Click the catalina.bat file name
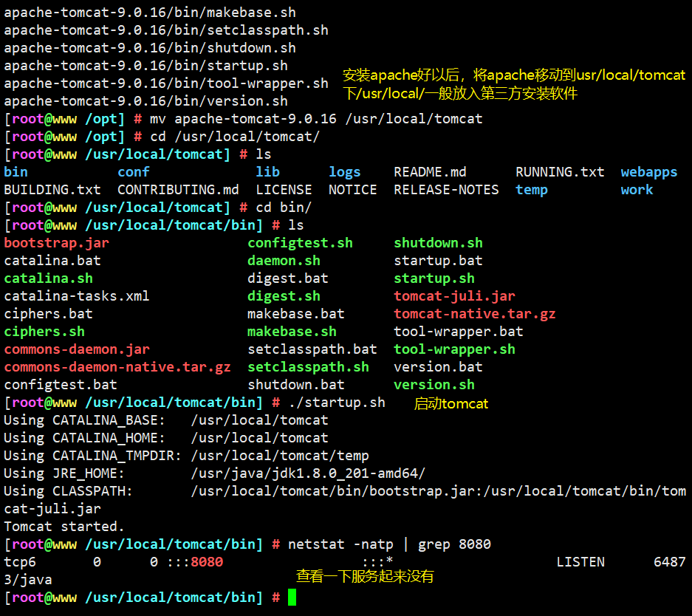 pos(52,261)
